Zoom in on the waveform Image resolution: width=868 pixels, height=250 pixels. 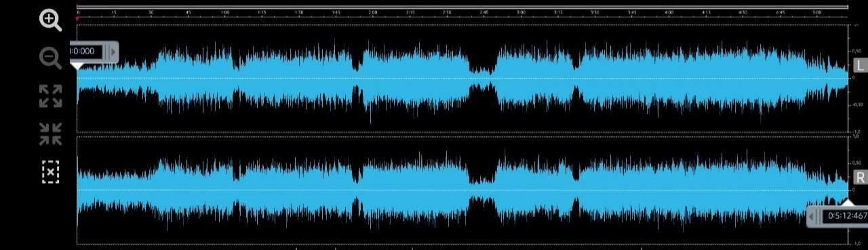(50, 20)
